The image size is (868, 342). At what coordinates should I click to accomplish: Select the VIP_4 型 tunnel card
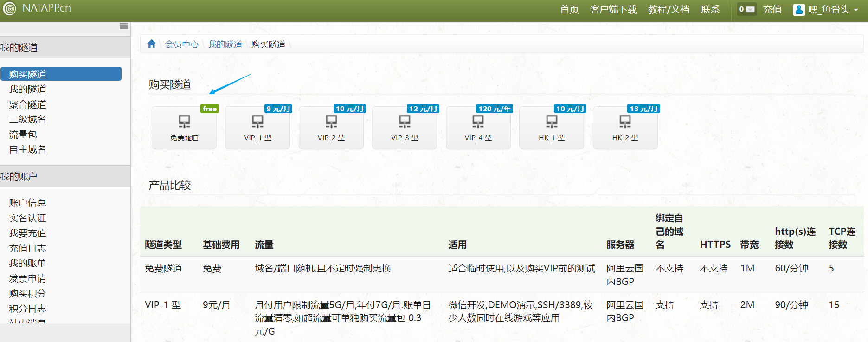(478, 128)
